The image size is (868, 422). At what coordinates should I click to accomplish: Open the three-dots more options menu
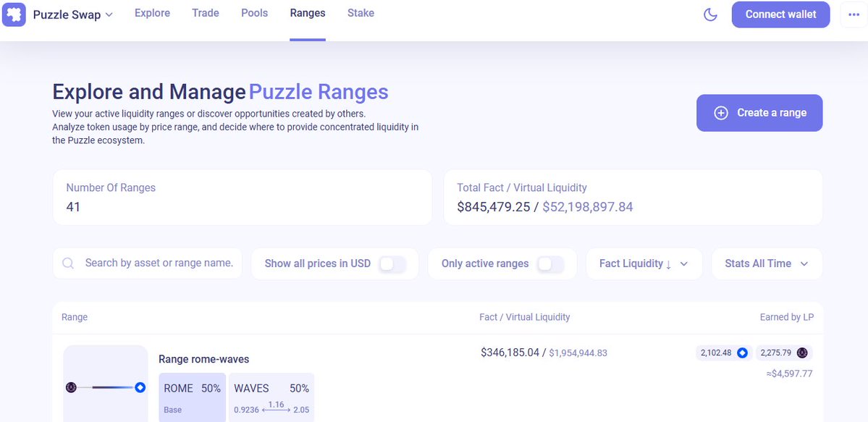click(853, 15)
